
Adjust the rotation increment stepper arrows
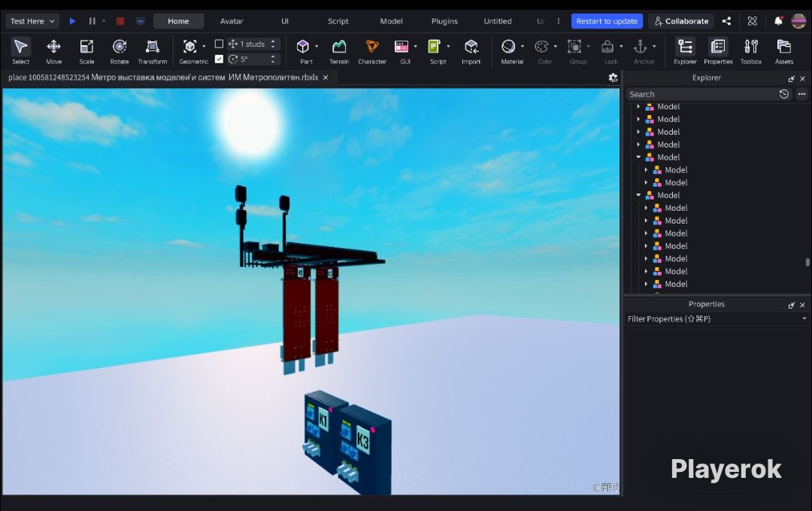(273, 59)
